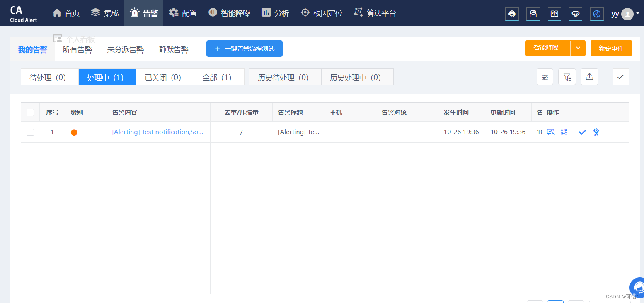644x303 pixels.
Task: Select the 我的告警 tab
Action: pyautogui.click(x=33, y=50)
